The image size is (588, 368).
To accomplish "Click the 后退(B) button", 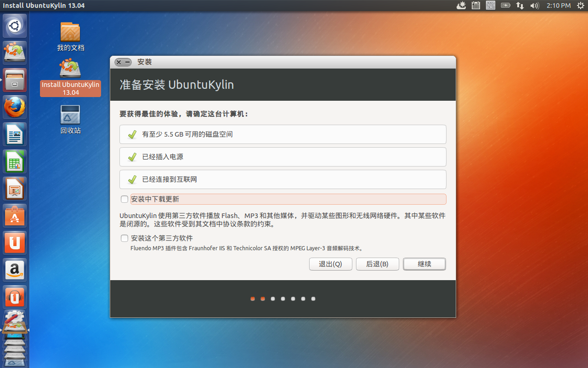I will (x=378, y=264).
